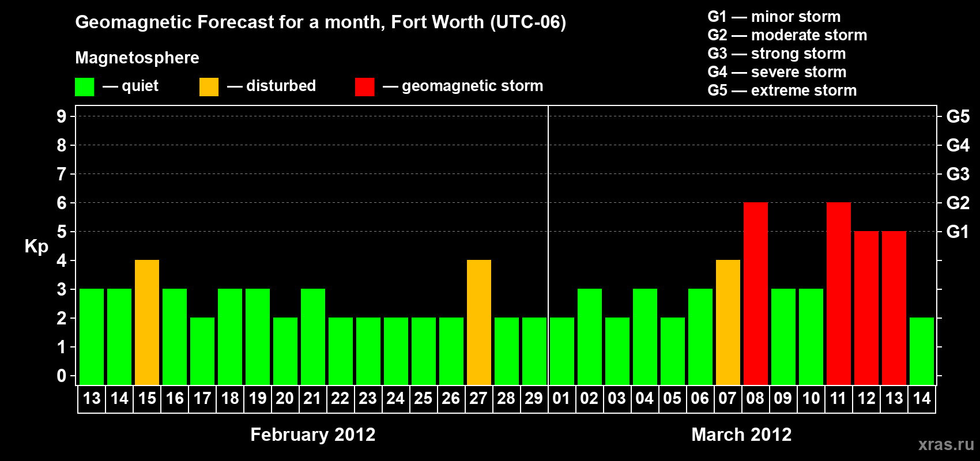The width and height of the screenshot is (980, 461).
Task: Click date label 08 on the axis
Action: 755,398
